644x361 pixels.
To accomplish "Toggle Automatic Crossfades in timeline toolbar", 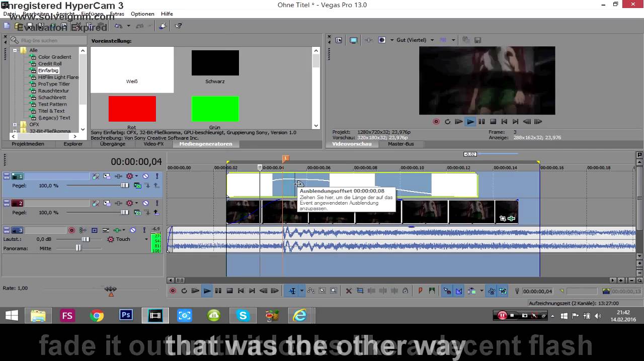I will (x=459, y=291).
